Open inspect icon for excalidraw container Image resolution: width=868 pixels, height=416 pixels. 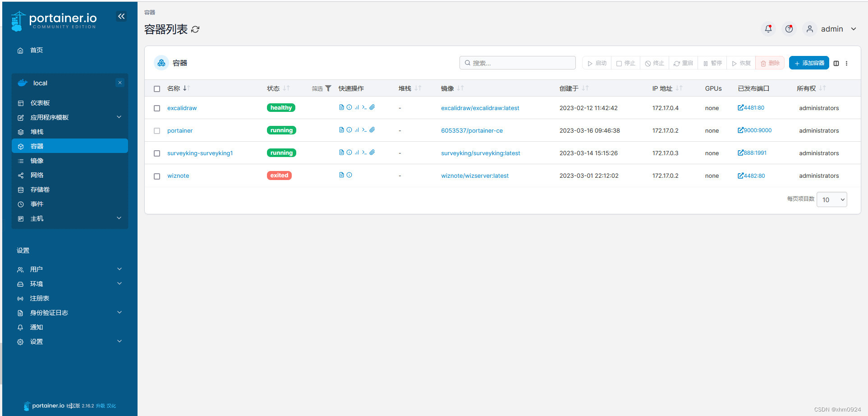tap(349, 107)
